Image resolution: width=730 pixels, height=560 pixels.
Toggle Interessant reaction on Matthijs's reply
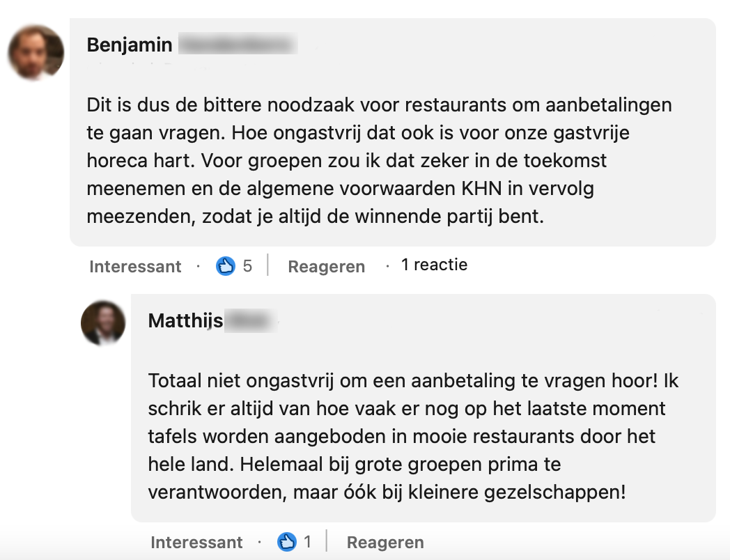[x=196, y=542]
